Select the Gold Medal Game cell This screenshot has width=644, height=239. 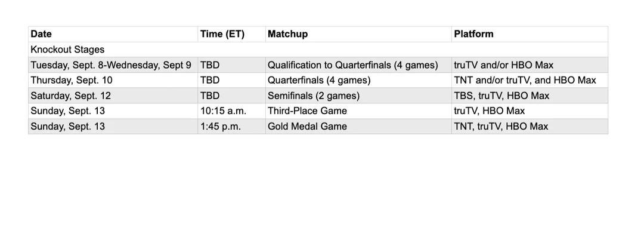pyautogui.click(x=358, y=126)
